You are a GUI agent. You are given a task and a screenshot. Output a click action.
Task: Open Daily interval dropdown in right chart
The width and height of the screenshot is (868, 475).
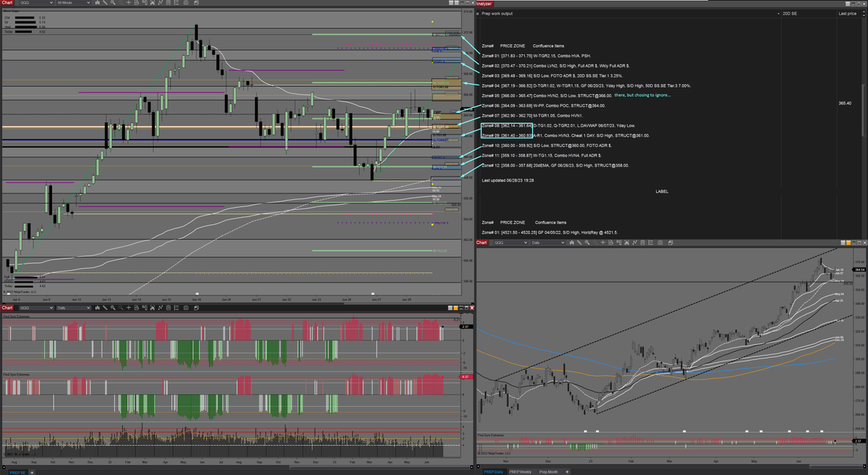[548, 243]
